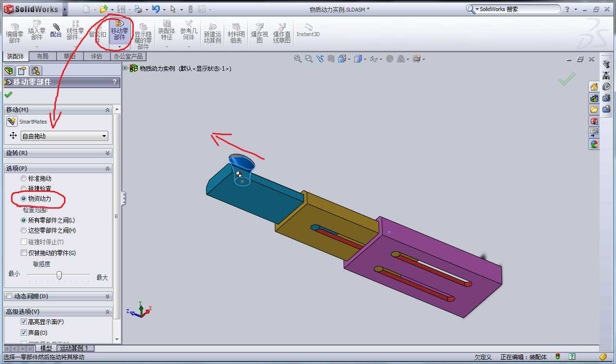Switch to Motion Study 1 (运动算例 1) tab
Viewport: 616px width, 364px height.
pyautogui.click(x=75, y=348)
